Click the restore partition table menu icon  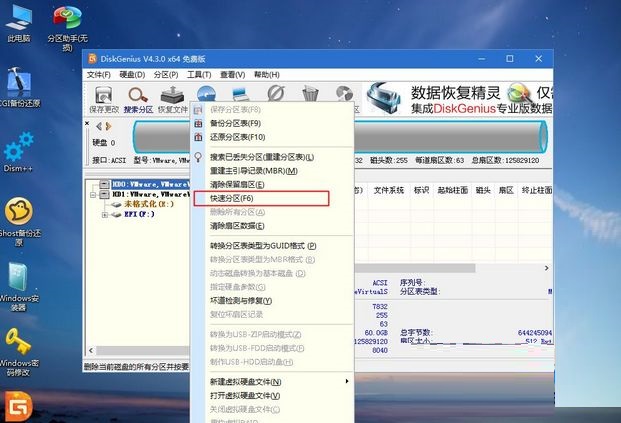198,137
